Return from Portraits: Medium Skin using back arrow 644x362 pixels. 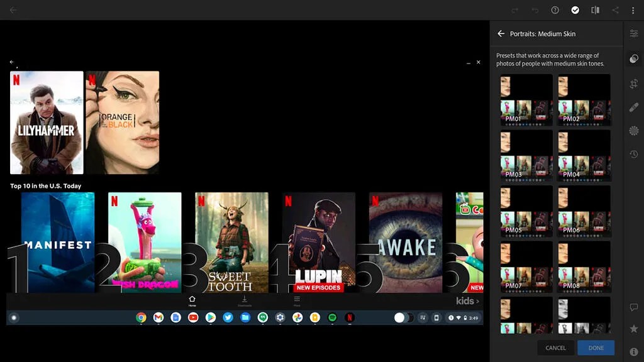pyautogui.click(x=501, y=34)
